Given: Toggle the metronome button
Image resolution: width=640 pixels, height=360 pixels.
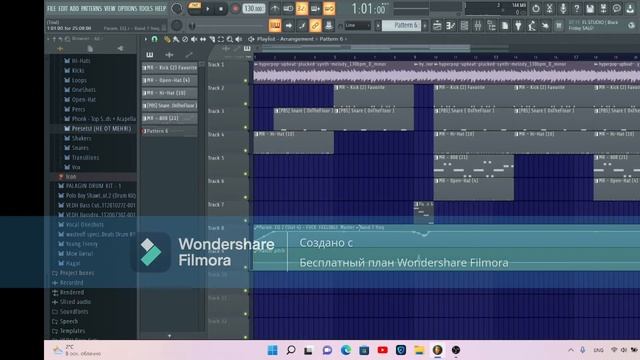Looking at the screenshot, I should 275,9.
